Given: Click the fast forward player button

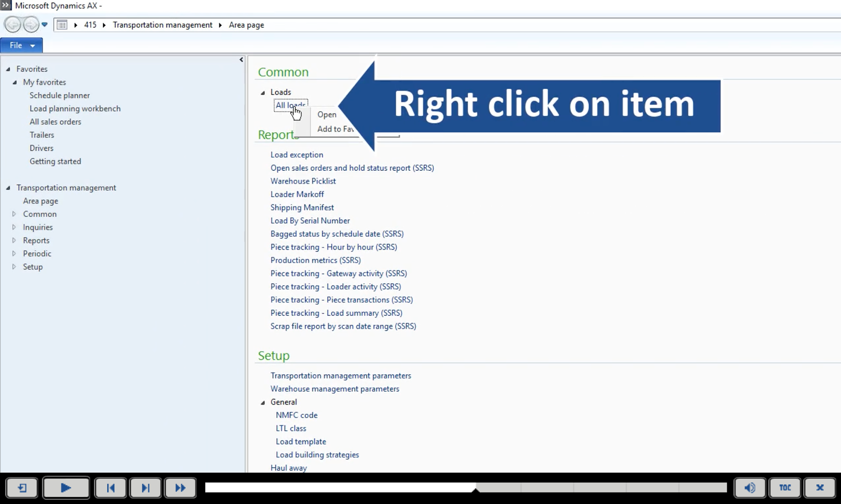Looking at the screenshot, I should [180, 487].
